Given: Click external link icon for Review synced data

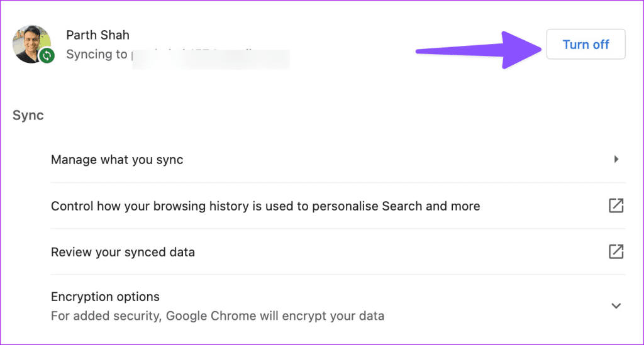Looking at the screenshot, I should (x=616, y=251).
